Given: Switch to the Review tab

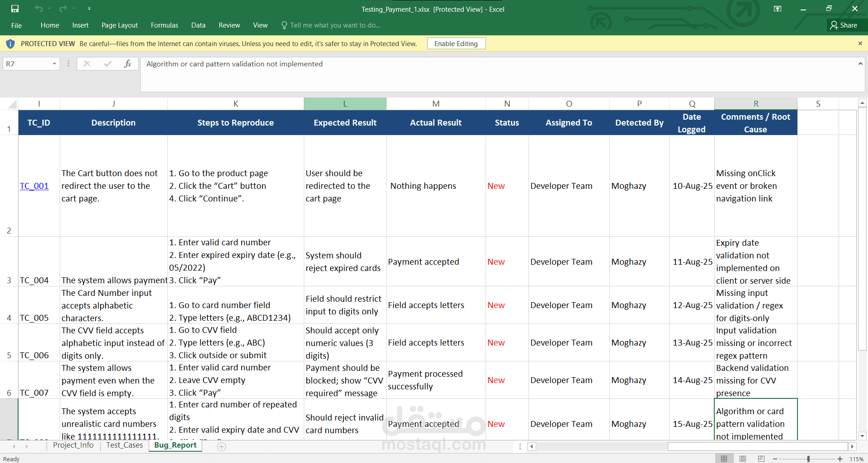Looking at the screenshot, I should pos(229,25).
